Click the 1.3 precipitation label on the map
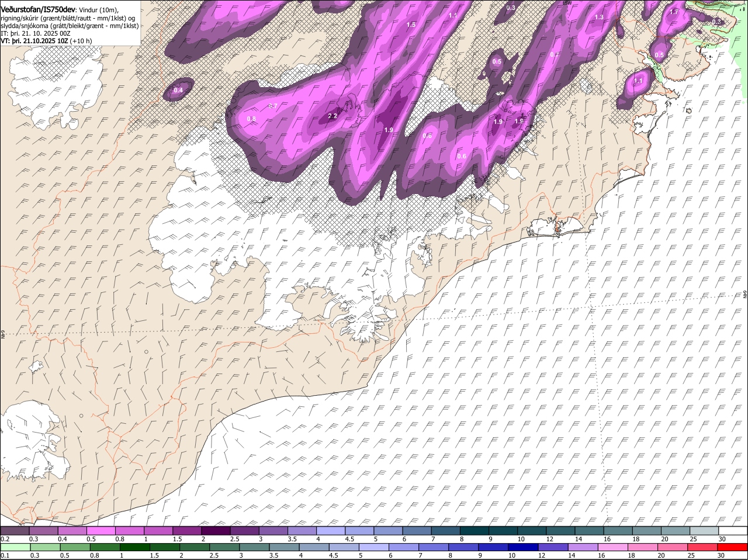Image resolution: width=748 pixels, height=560 pixels. click(x=599, y=18)
